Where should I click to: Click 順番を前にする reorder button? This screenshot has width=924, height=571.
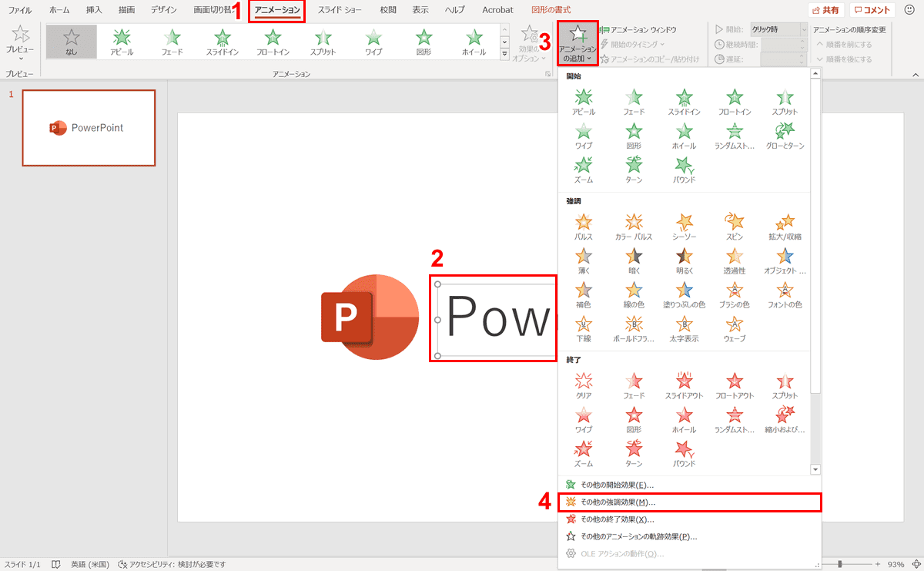click(x=845, y=44)
